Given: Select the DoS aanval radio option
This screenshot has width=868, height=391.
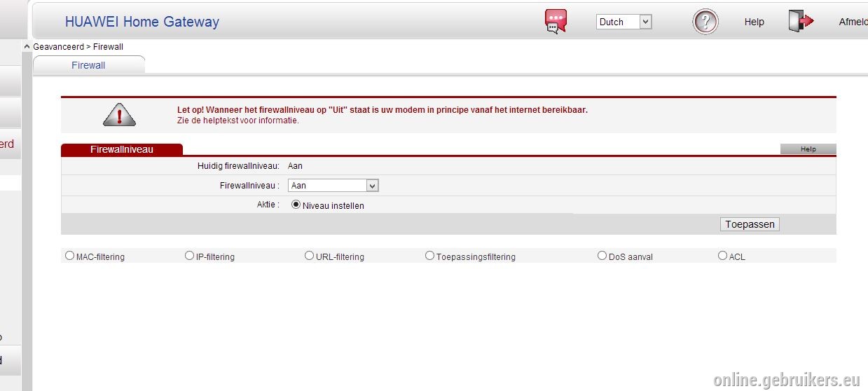Looking at the screenshot, I should coord(602,256).
